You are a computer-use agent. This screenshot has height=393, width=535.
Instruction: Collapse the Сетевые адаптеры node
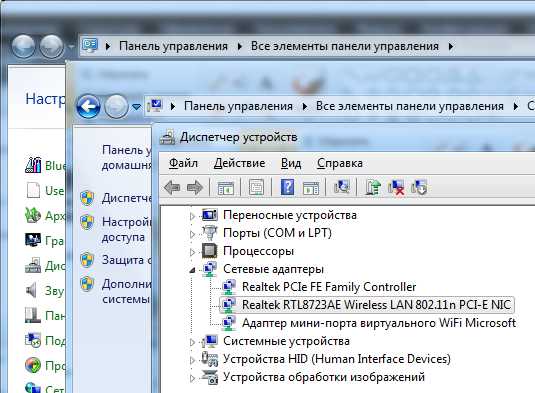click(192, 270)
